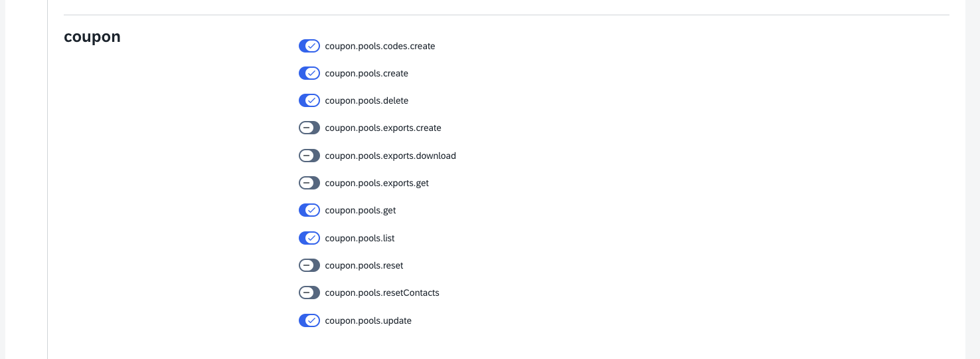Disable the coupon.pools.update toggle

(309, 320)
